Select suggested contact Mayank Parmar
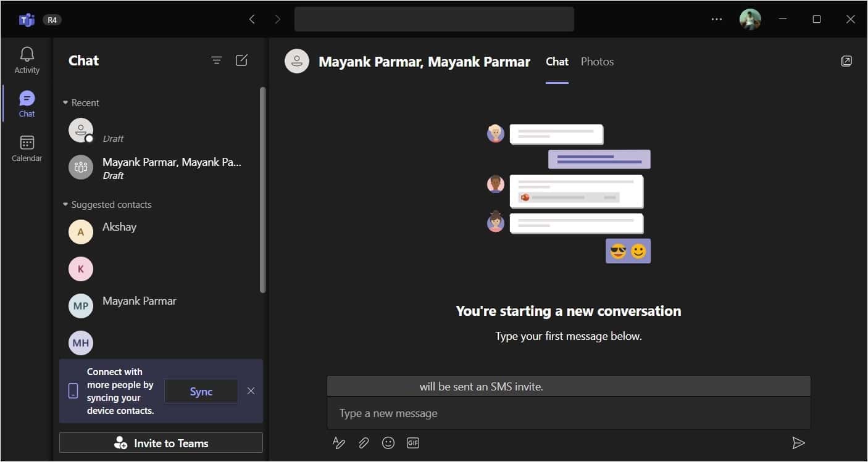Screen dimensions: 868x462 [x=160, y=306]
